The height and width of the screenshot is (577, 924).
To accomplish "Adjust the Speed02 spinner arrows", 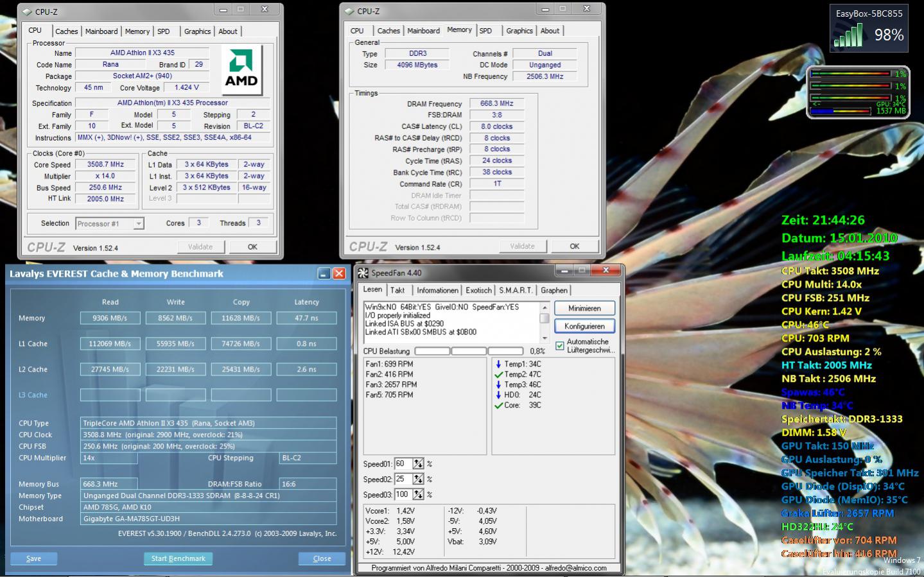I will tap(418, 479).
